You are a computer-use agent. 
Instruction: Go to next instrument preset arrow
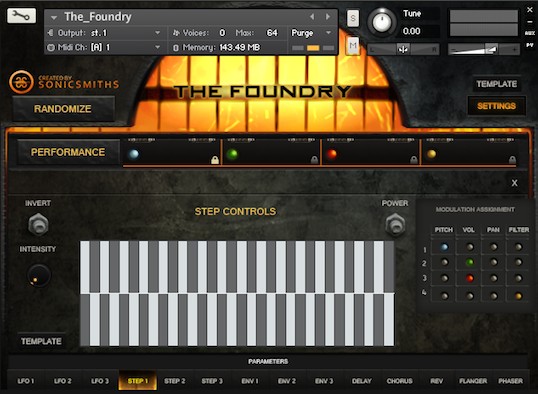(x=328, y=16)
